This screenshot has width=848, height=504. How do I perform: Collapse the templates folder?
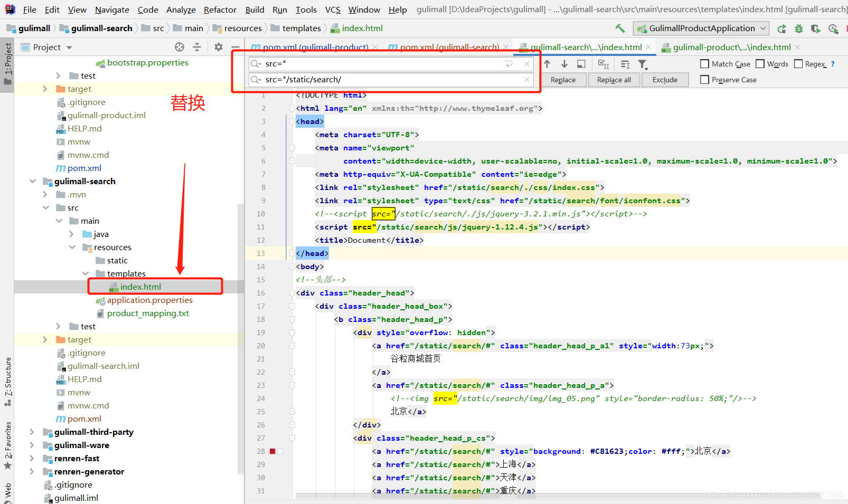(85, 273)
